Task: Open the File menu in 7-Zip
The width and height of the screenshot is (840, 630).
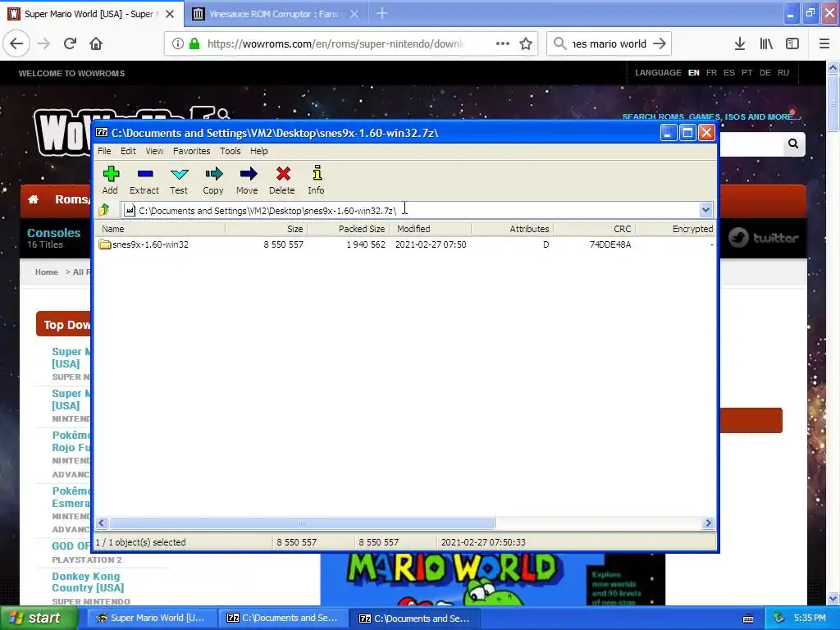Action: click(104, 151)
